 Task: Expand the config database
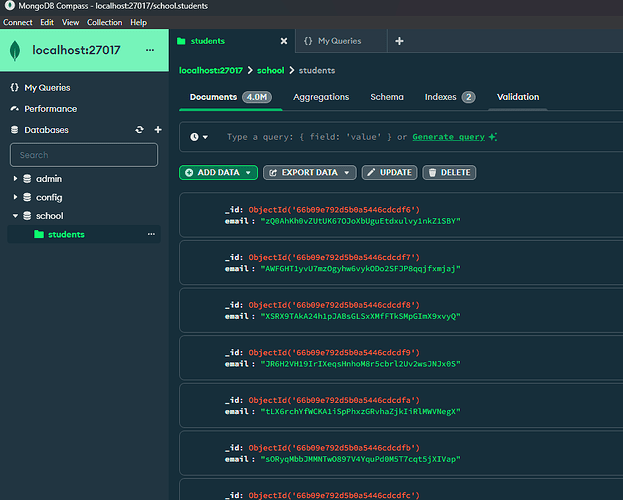click(x=15, y=197)
